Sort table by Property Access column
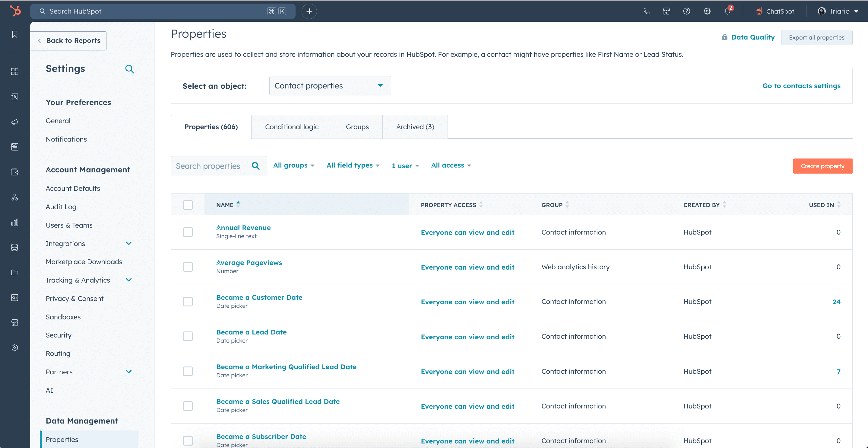Screen dimensions: 868x448 [451, 205]
